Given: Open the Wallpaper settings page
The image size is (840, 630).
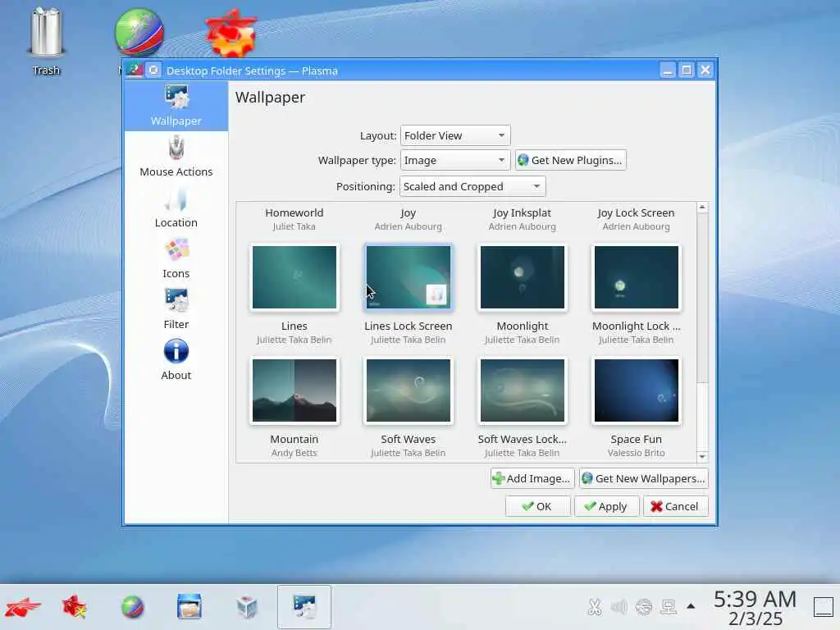Looking at the screenshot, I should 176,106.
